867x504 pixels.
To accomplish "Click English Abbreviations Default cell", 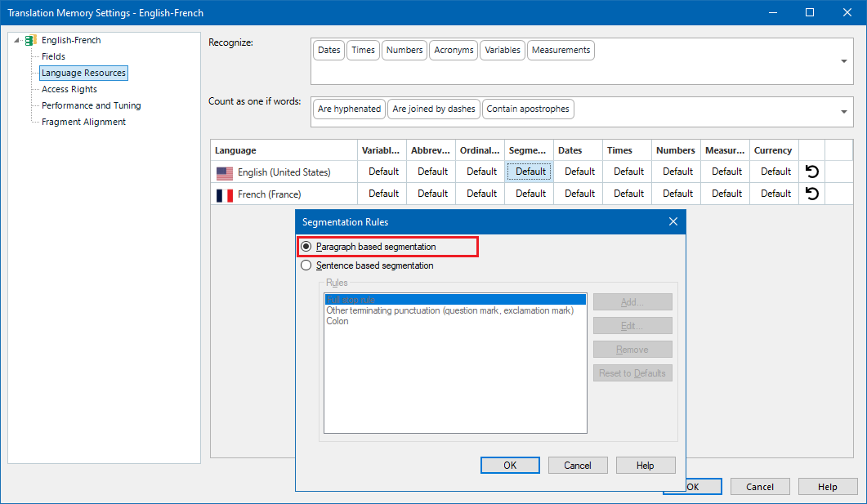I will (x=432, y=172).
